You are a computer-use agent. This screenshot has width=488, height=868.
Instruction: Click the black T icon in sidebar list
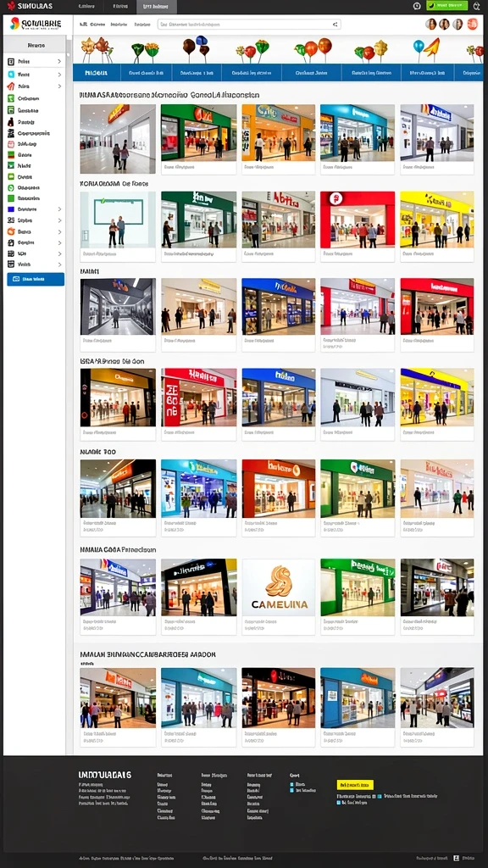tap(10, 61)
